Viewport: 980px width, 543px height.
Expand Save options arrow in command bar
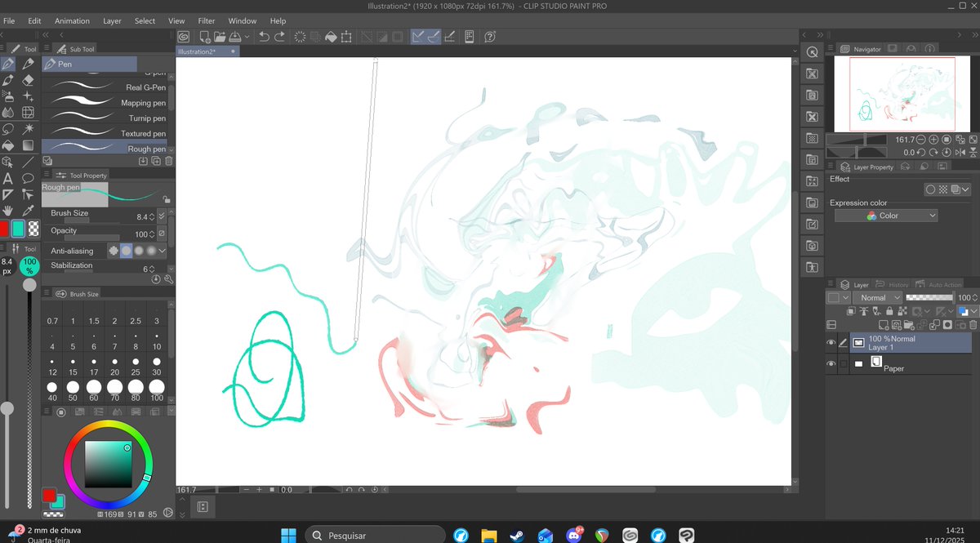[x=246, y=37]
